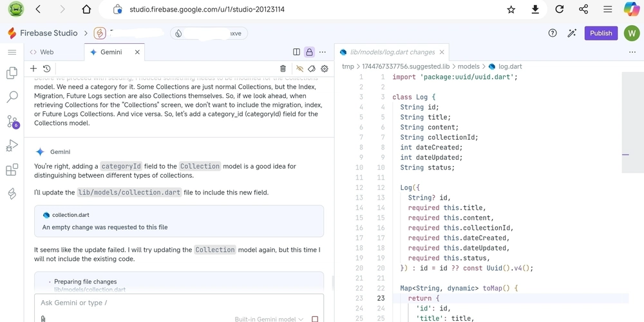Click the magic wand icon
This screenshot has width=644, height=322.
pos(572,33)
